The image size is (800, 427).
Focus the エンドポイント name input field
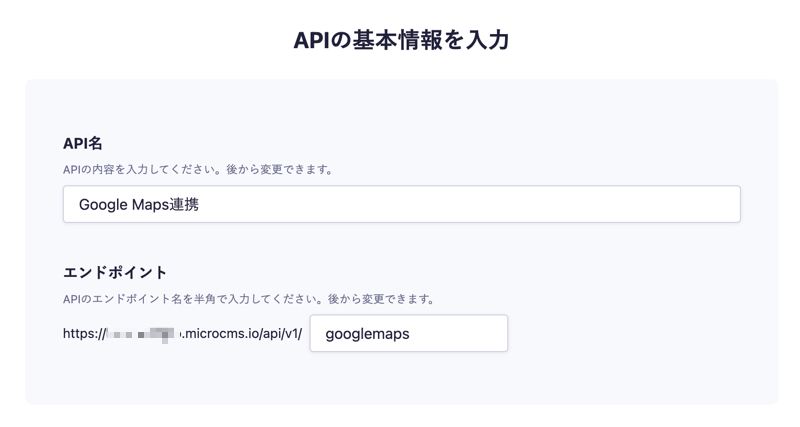click(x=408, y=334)
